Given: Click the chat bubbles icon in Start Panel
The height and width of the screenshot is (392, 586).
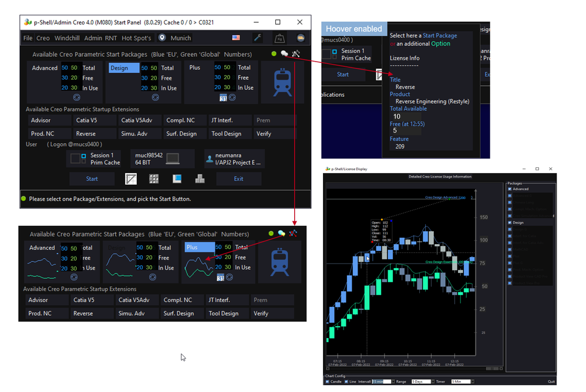Looking at the screenshot, I should [x=285, y=54].
